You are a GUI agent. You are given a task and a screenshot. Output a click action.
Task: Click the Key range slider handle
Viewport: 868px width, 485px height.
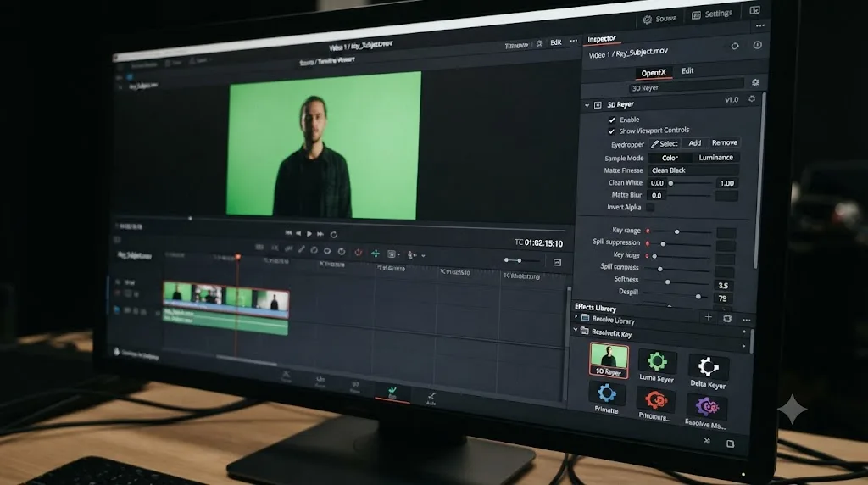pyautogui.click(x=676, y=231)
